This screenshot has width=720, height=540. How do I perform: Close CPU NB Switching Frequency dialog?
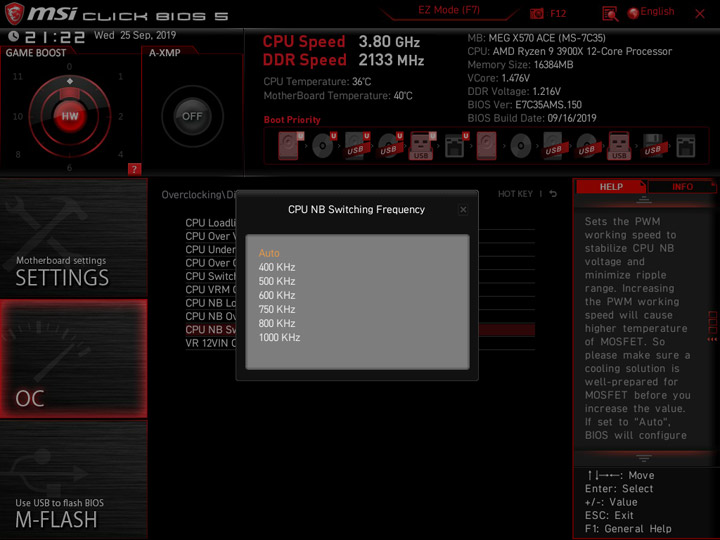[463, 210]
